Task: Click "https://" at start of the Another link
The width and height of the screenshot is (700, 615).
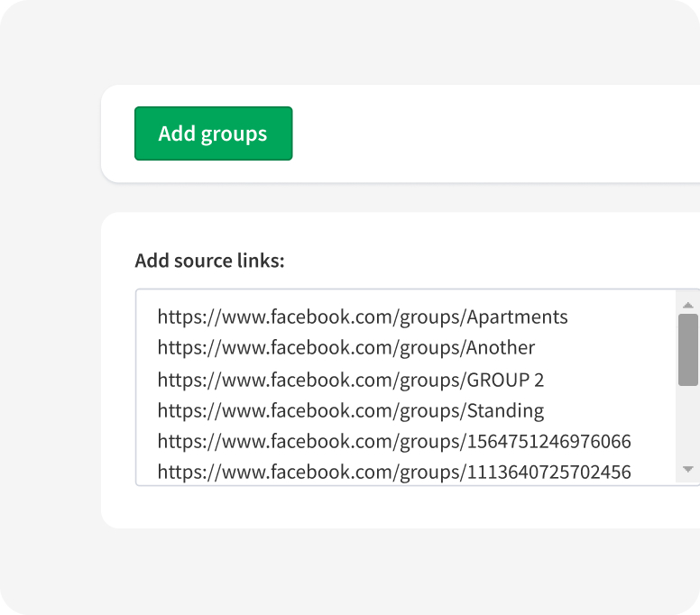Action: point(183,347)
